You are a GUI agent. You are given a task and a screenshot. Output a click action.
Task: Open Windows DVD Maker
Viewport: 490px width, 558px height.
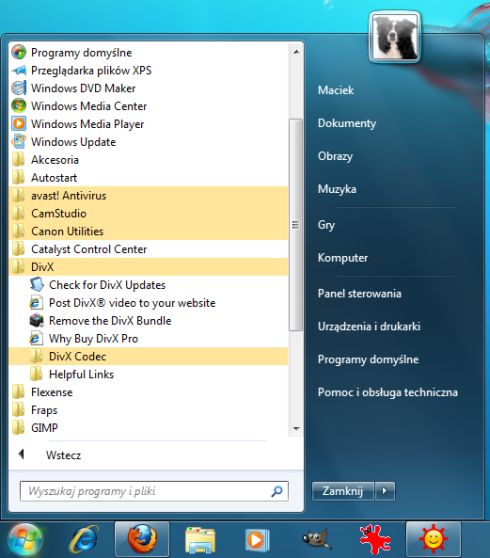(x=148, y=88)
